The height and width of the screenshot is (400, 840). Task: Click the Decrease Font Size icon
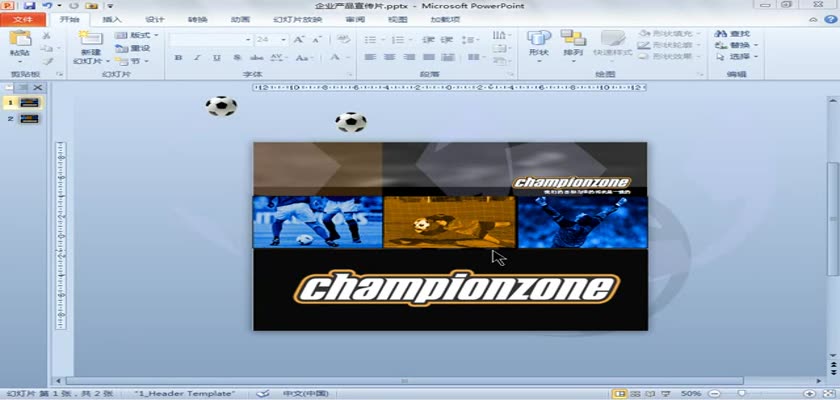point(317,40)
